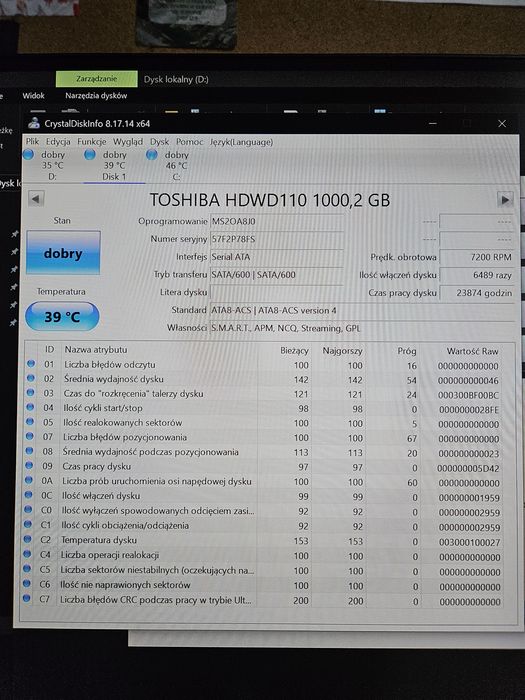
Task: Click the 'Najgorszy' column header
Action: pyautogui.click(x=342, y=351)
